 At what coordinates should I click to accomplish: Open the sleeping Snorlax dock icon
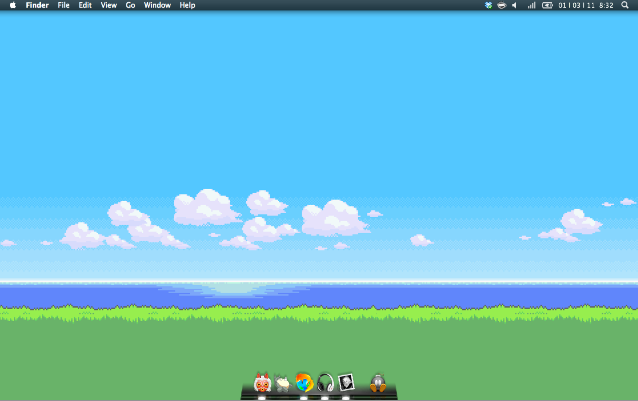click(x=283, y=383)
